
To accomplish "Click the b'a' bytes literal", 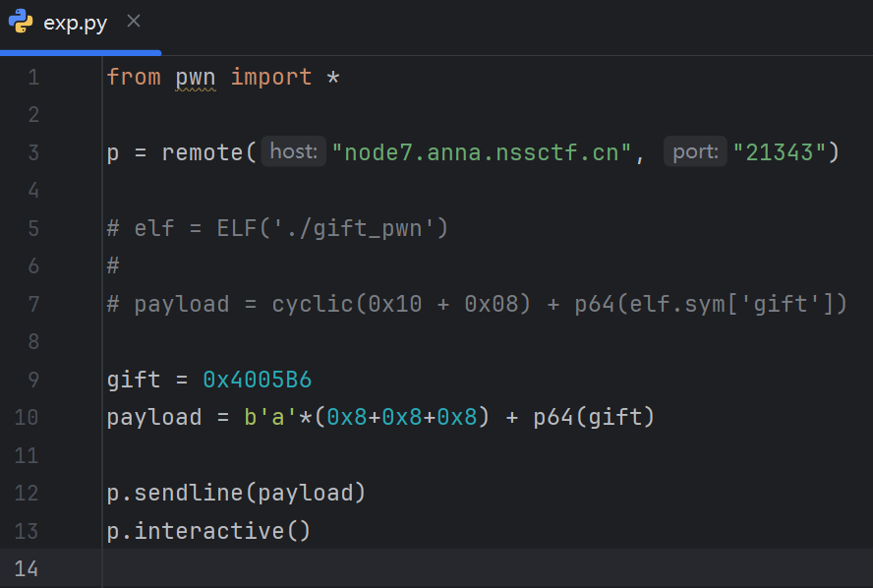I will tap(270, 418).
